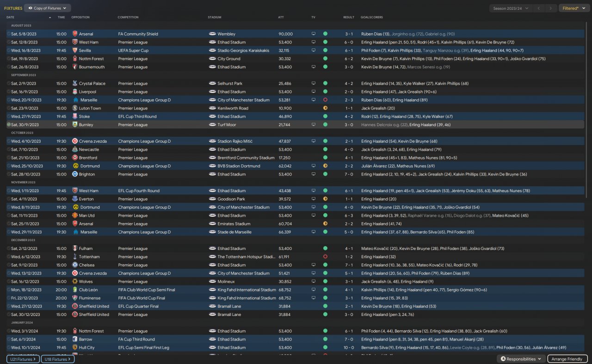This screenshot has width=592, height=364.
Task: Click the Man Utd club badge
Action: tap(75, 216)
